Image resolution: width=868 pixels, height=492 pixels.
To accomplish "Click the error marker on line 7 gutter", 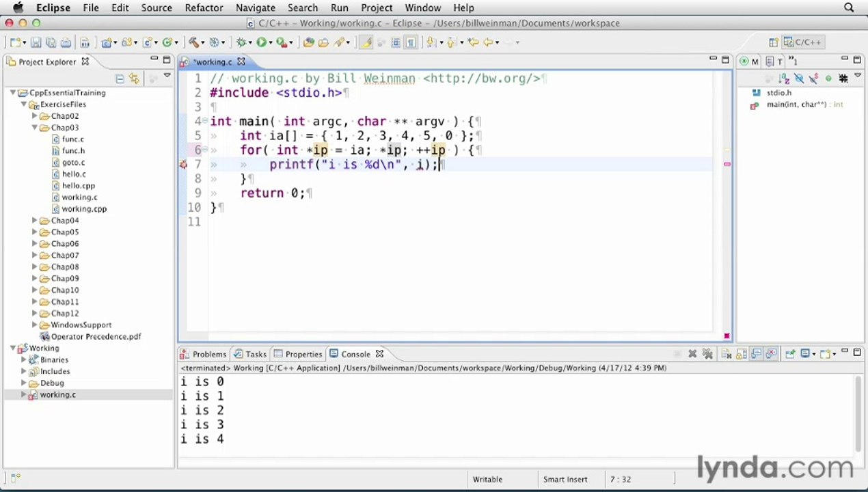I will point(182,165).
